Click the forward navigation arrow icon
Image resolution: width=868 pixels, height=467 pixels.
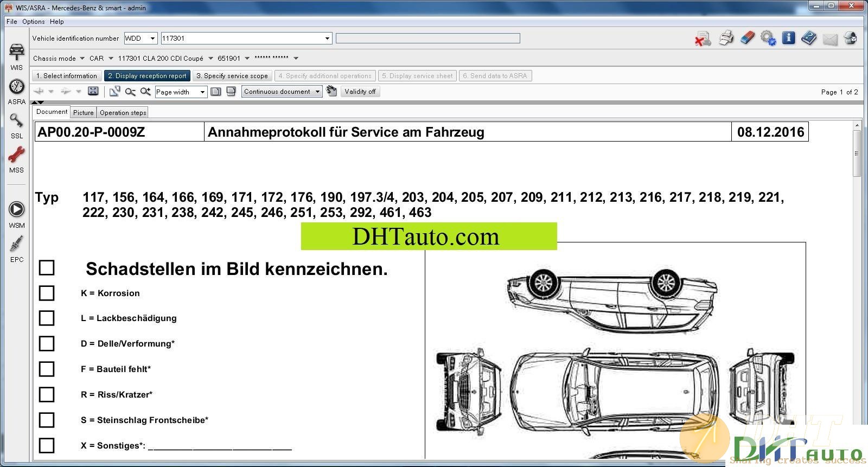pos(66,91)
